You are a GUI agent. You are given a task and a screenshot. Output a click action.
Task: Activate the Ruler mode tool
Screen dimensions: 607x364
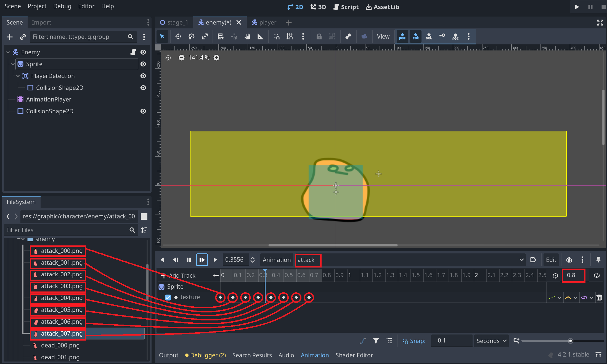click(260, 37)
